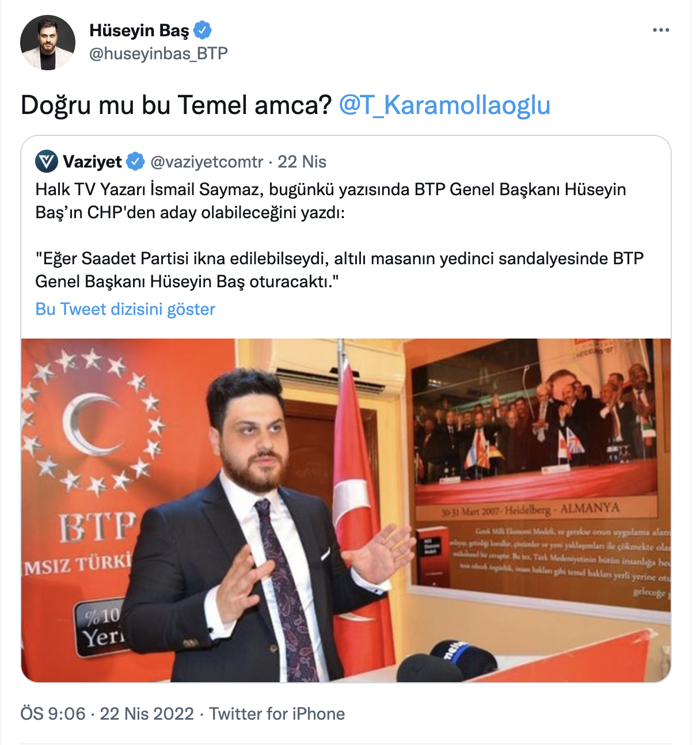Screen dimensions: 700x745
Task: Click the quoted Saadet Partisi quote paragraph
Action: tap(339, 270)
